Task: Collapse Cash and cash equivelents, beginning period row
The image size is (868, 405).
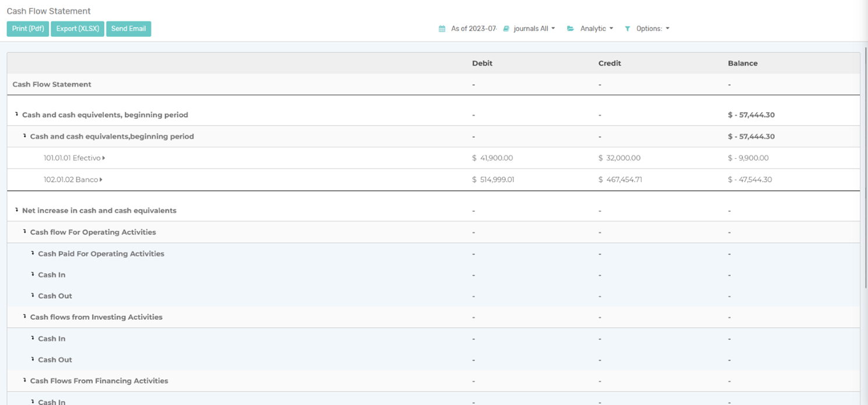Action: pos(105,115)
